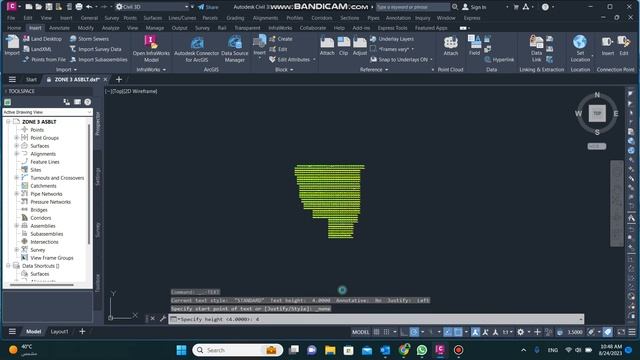Click Create block button
This screenshot has width=640, height=360.
(281, 39)
